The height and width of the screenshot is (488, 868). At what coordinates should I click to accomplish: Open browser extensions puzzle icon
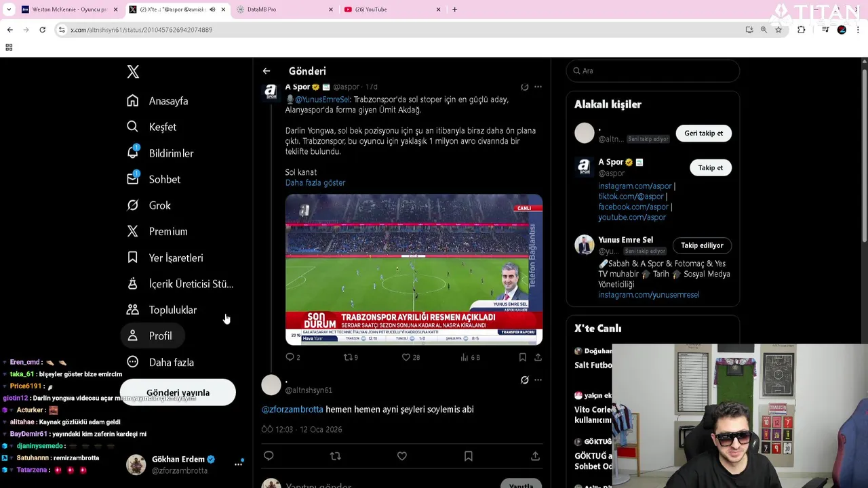coord(802,30)
